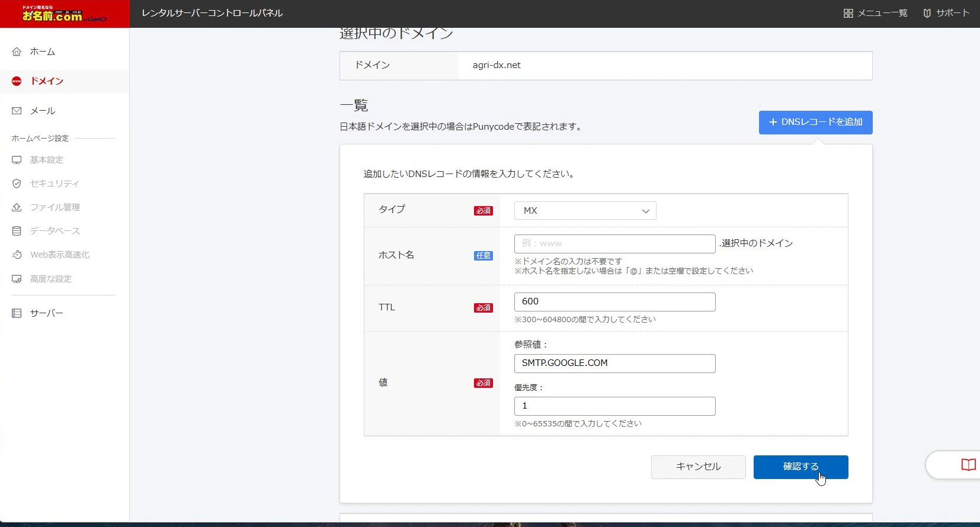Viewport: 980px width, 527px height.
Task: Click the red domain www icon
Action: 17,81
